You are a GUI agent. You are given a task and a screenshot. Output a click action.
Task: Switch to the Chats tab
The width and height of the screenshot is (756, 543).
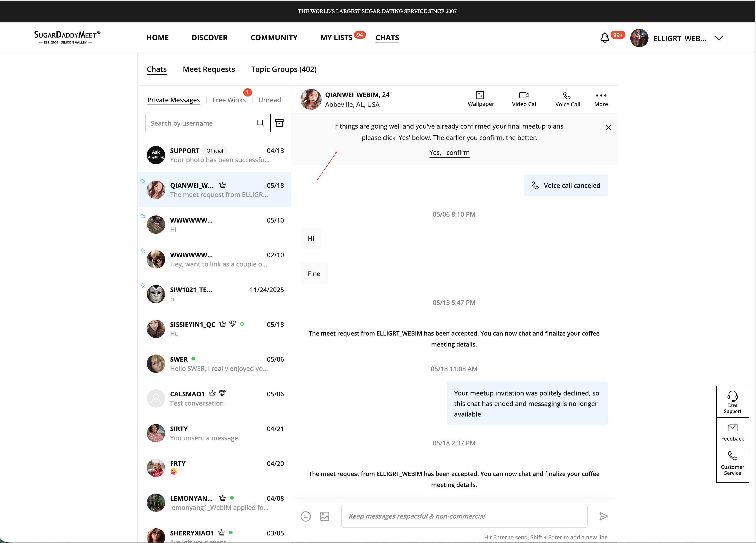coord(157,69)
